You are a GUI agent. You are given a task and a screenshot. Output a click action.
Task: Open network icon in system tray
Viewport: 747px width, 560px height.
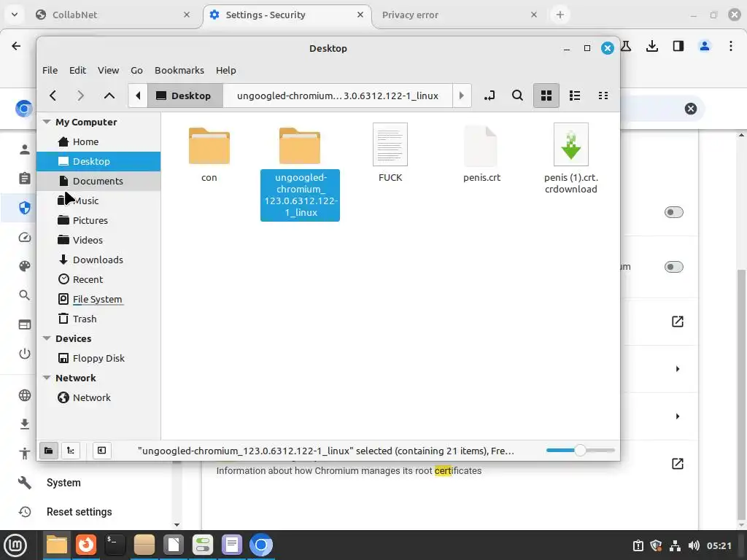pos(675,545)
